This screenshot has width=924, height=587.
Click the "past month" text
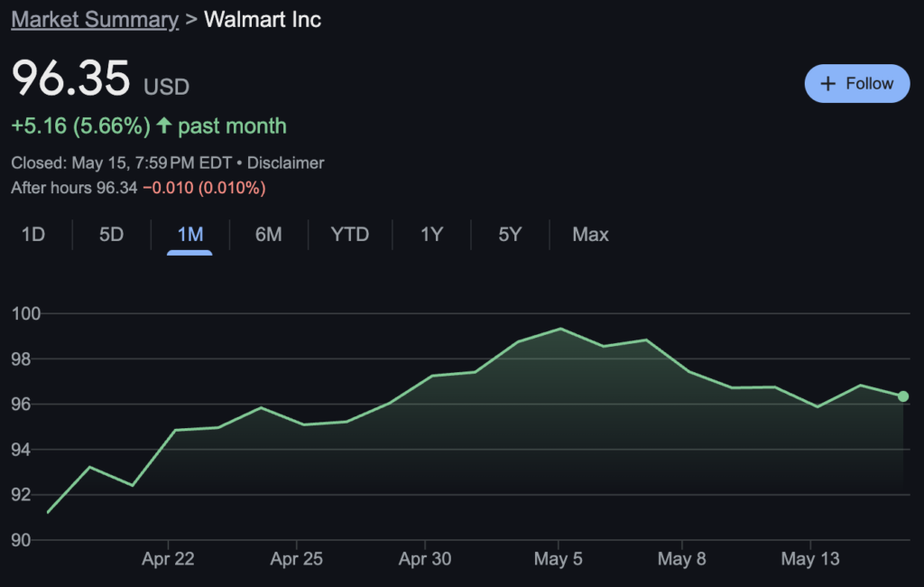point(232,126)
